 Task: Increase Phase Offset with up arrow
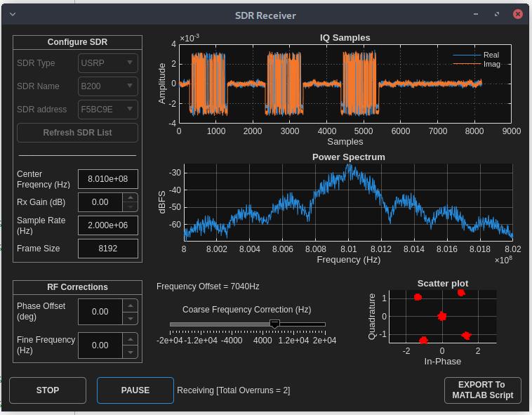[x=130, y=305]
